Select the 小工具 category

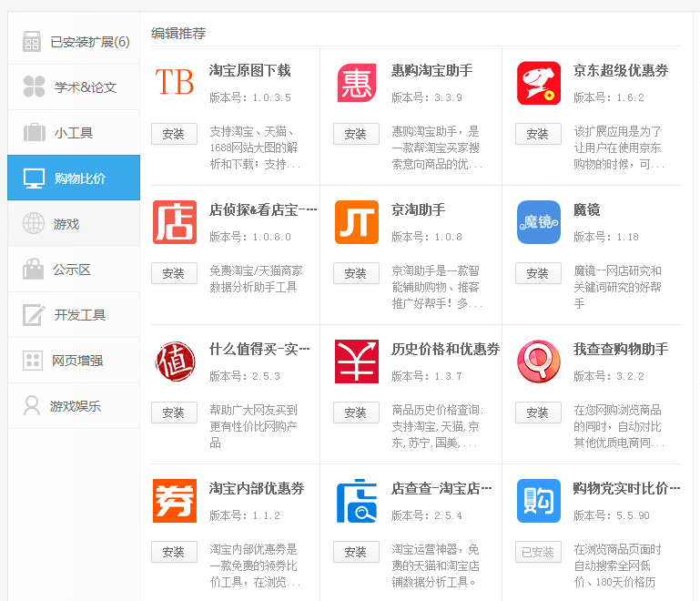tap(74, 133)
